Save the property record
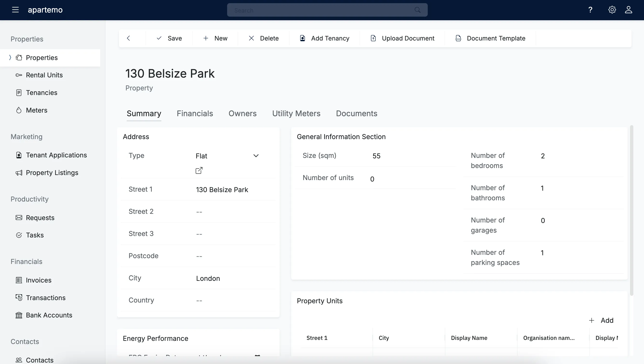This screenshot has width=644, height=364. pos(169,38)
